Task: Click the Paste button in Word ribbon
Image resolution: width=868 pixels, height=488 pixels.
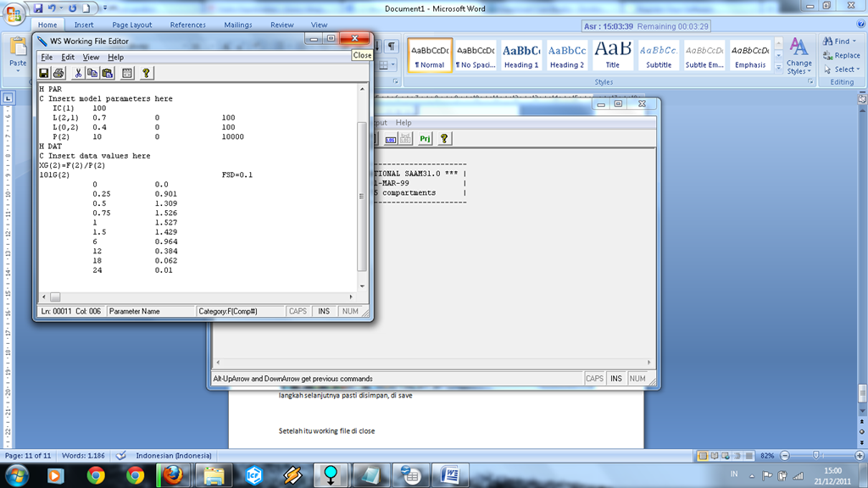Action: tap(18, 52)
